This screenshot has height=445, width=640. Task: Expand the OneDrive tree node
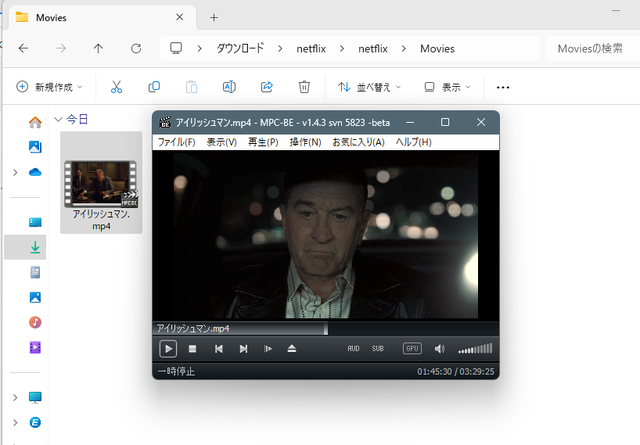[x=16, y=172]
